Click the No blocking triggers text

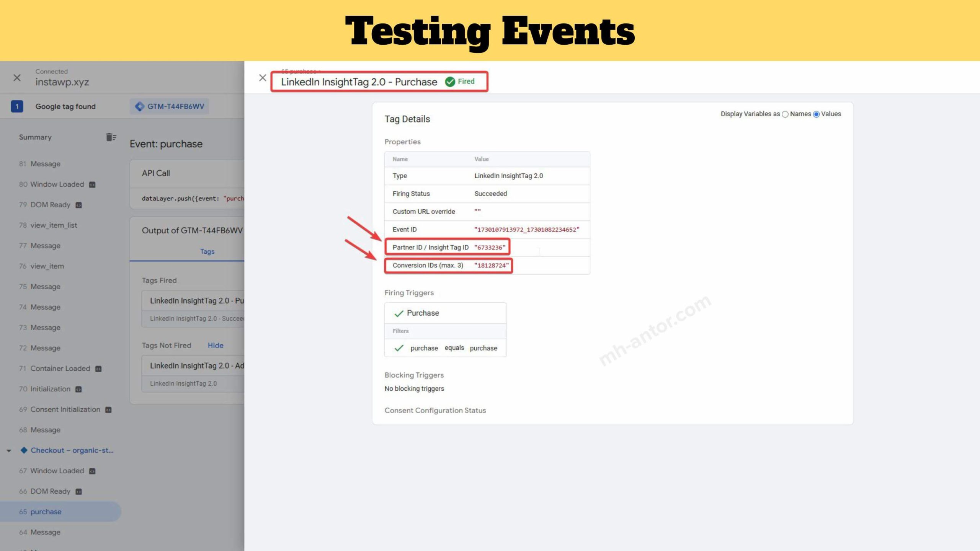click(x=414, y=388)
